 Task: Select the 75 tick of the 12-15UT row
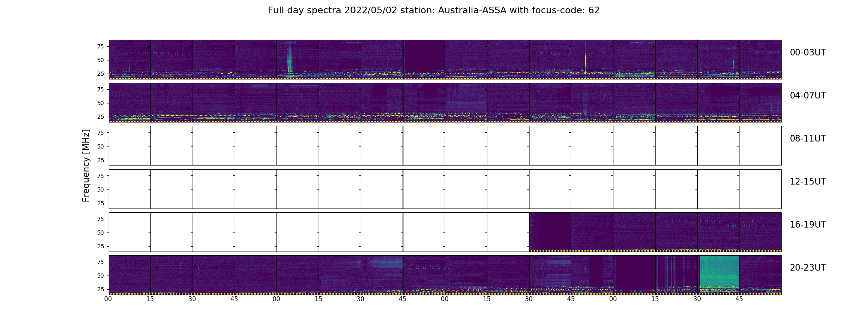[x=100, y=176]
